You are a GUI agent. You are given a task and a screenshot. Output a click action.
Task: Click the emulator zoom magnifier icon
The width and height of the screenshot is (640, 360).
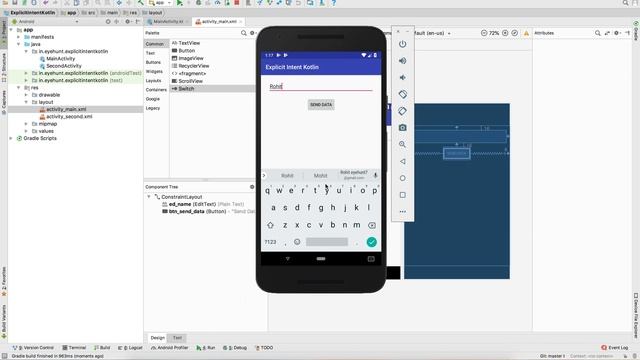(402, 144)
